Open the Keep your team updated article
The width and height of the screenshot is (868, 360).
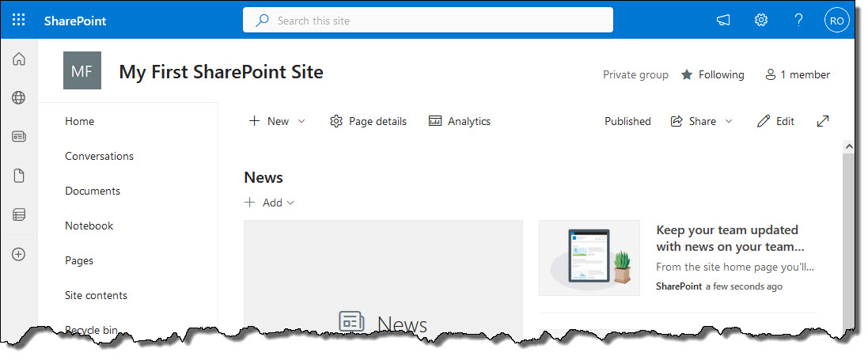[x=730, y=238]
